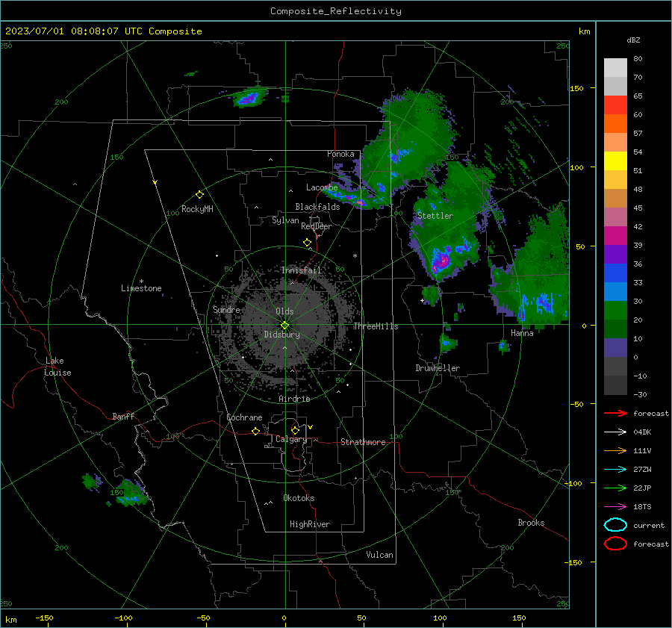Click the Banff label
672x628 pixels.
123,416
